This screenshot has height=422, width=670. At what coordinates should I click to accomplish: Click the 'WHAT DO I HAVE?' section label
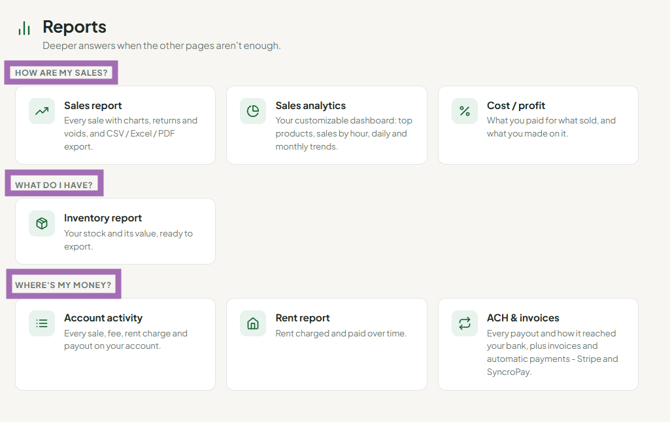point(54,185)
